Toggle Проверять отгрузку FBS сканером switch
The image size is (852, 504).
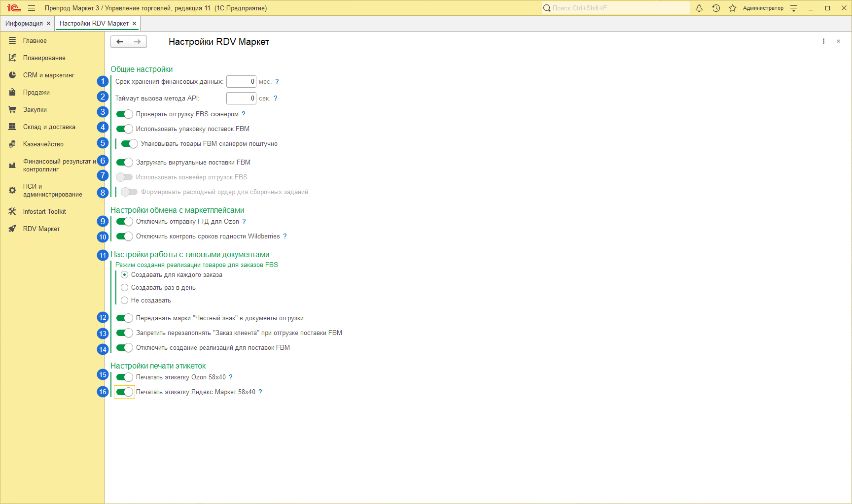click(x=124, y=114)
